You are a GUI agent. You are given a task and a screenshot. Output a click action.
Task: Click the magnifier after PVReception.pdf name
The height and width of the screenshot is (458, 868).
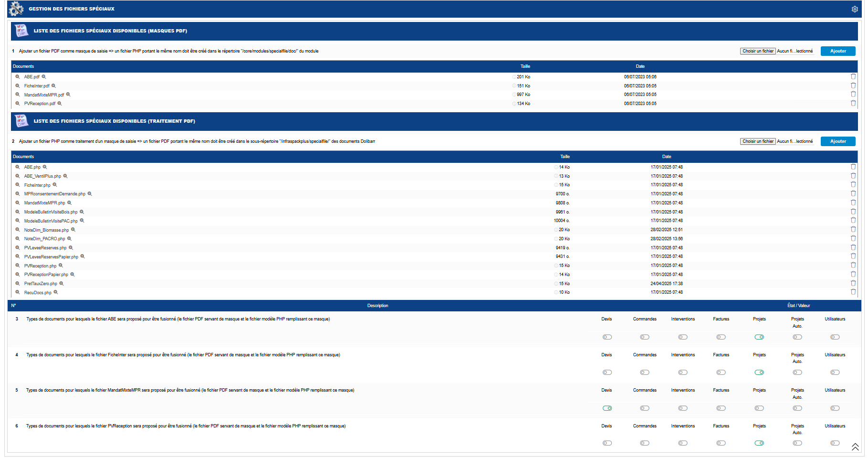click(60, 104)
